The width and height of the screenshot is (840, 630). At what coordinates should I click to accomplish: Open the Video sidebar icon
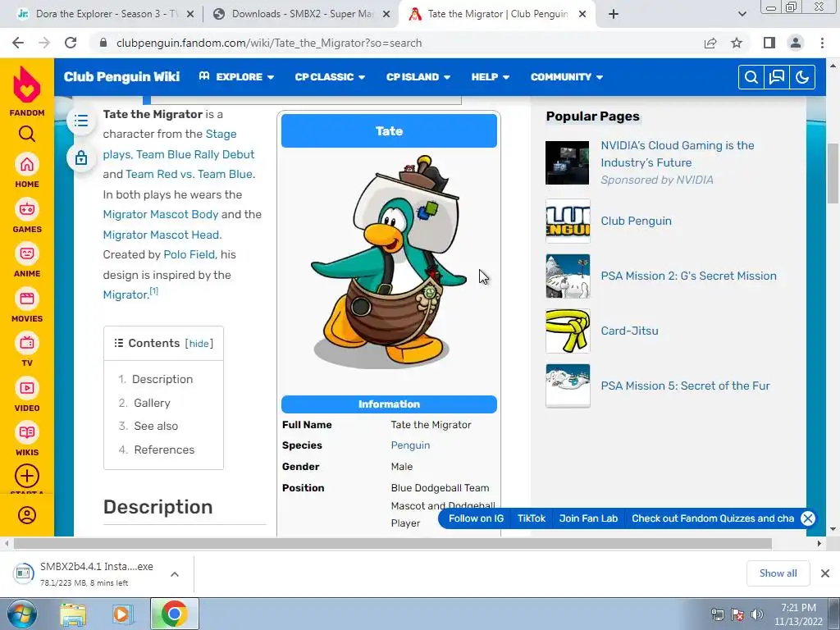[27, 388]
